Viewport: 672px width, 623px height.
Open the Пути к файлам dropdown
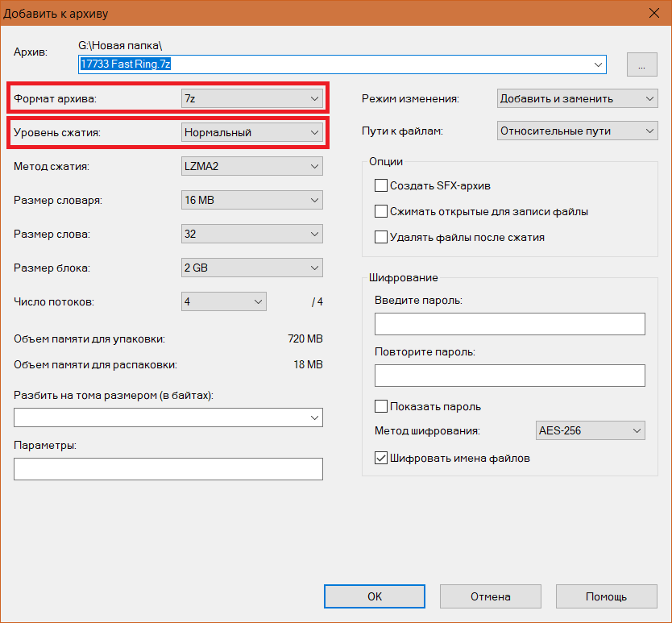pos(577,131)
